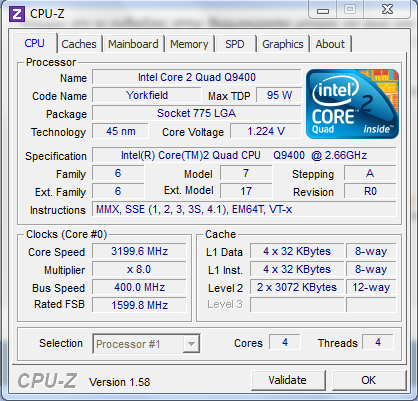Open the About tab
Image resolution: width=418 pixels, height=401 pixels.
tap(330, 44)
